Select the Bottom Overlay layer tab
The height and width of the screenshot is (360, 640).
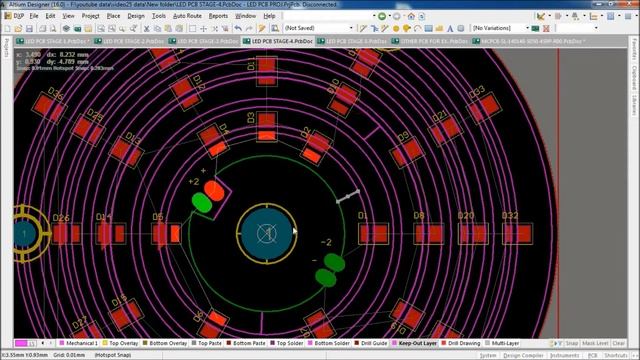[164, 343]
